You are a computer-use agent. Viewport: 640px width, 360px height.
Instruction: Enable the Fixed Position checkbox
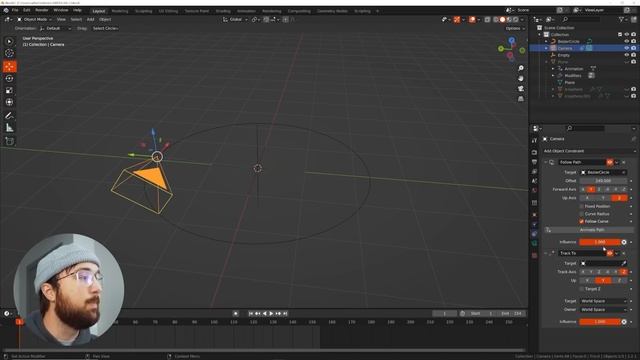click(582, 207)
